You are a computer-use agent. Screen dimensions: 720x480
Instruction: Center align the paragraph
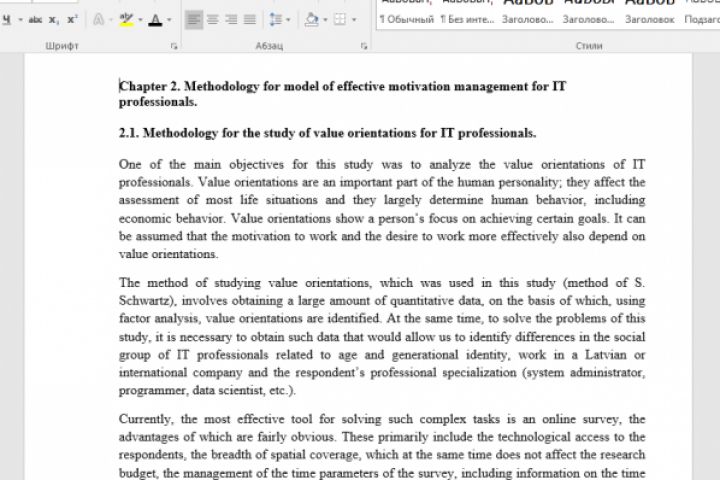coord(213,19)
